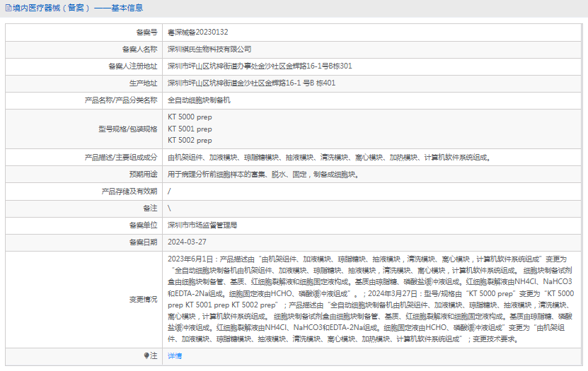Select production address ending with 栋401
The width and height of the screenshot is (588, 371).
pos(251,83)
